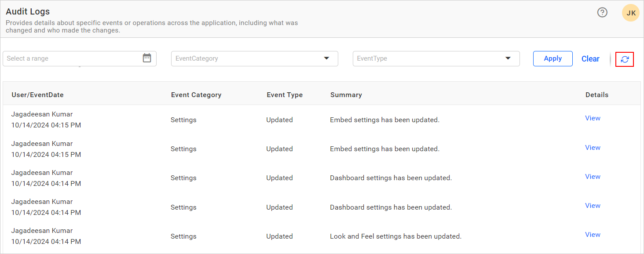
Task: Select Jagadeesan Kumar in the first row
Action: coord(42,114)
